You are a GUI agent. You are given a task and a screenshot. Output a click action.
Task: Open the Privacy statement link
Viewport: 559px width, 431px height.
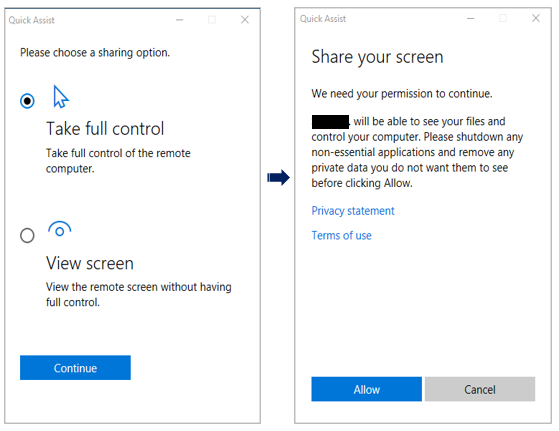click(x=353, y=211)
